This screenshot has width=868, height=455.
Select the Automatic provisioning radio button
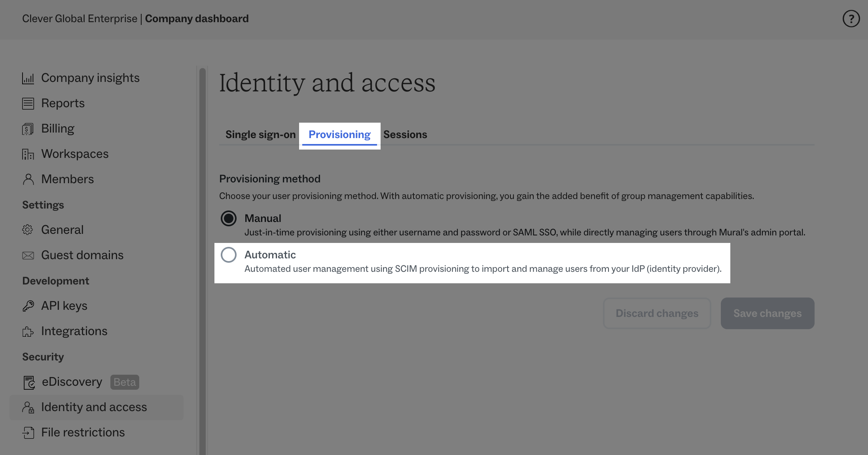[229, 255]
